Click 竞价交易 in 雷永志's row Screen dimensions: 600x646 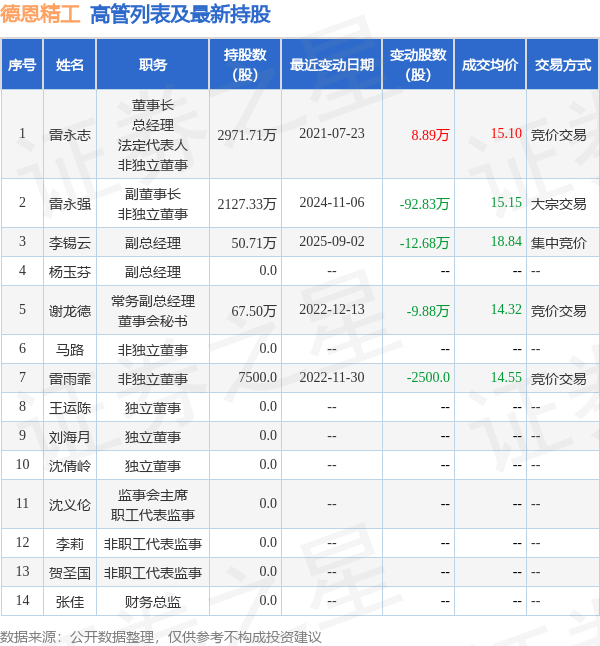[558, 135]
